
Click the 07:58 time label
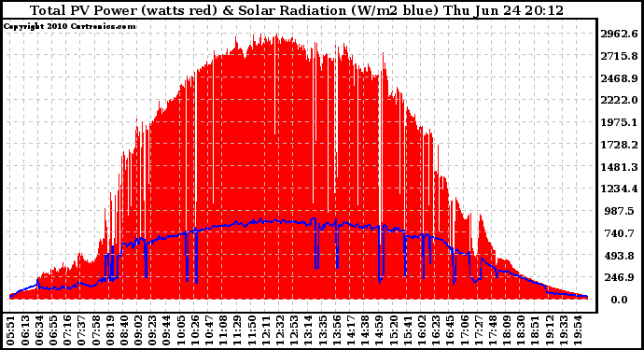pos(96,330)
